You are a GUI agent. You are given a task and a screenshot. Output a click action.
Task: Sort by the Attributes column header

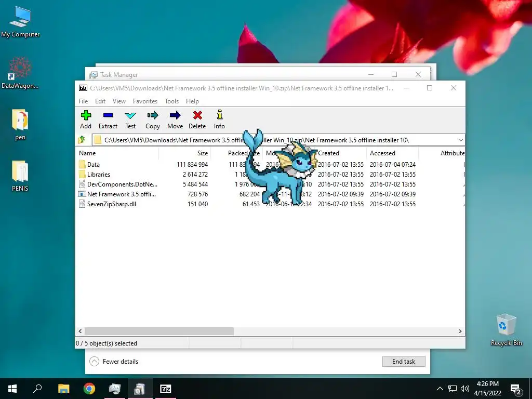tap(442, 153)
